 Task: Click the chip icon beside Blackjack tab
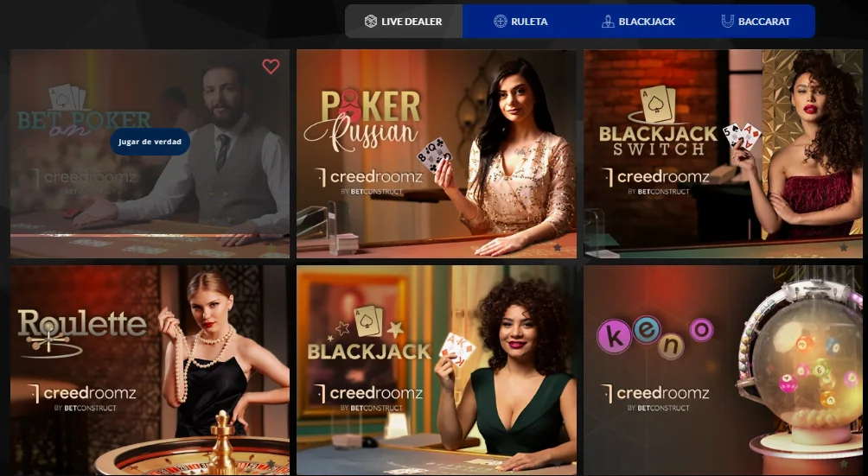point(608,22)
